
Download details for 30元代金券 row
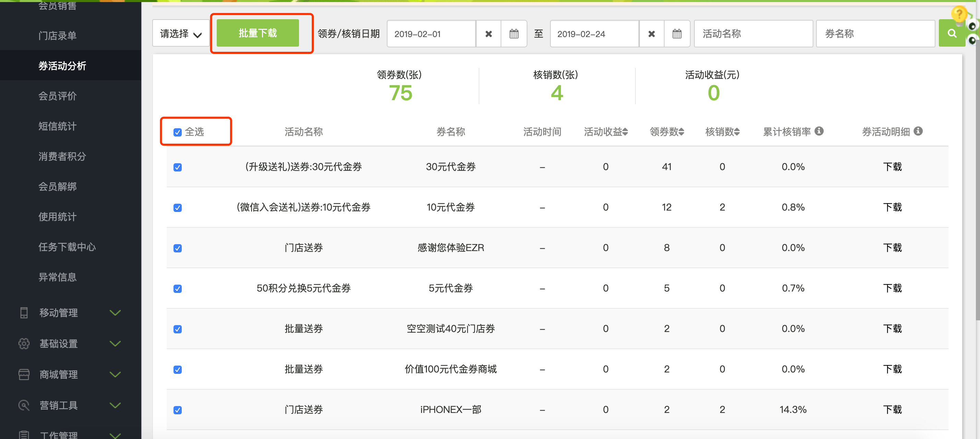point(892,167)
